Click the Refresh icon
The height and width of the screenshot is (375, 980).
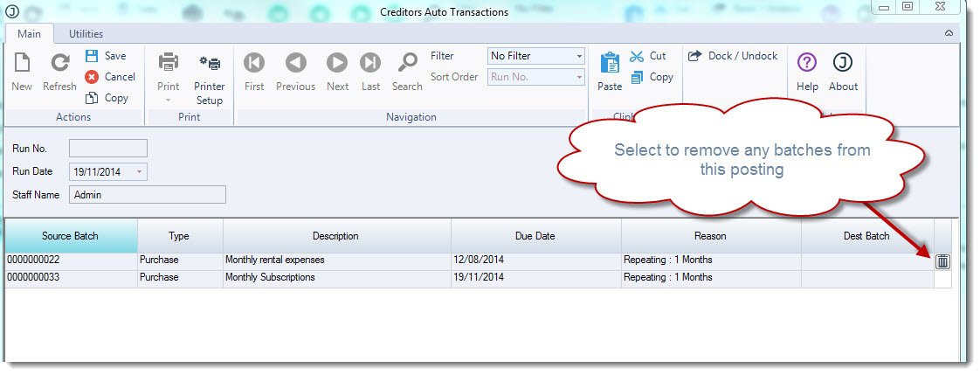[60, 63]
